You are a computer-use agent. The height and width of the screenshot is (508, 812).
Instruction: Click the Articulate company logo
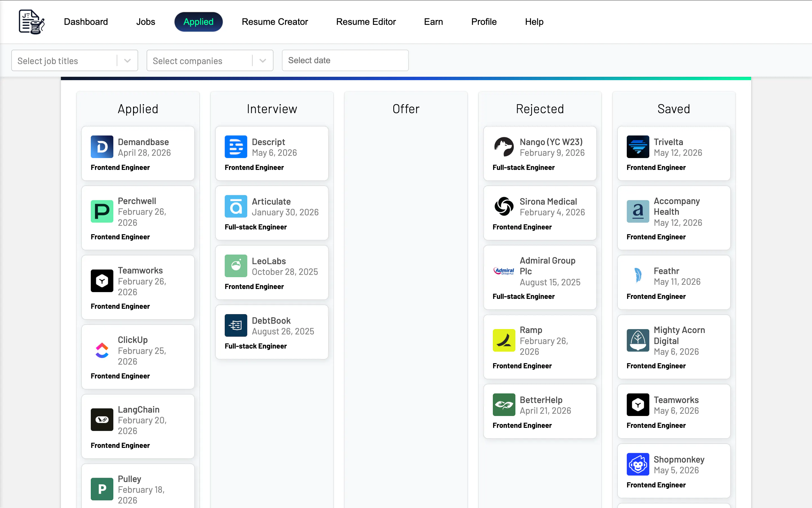click(236, 206)
